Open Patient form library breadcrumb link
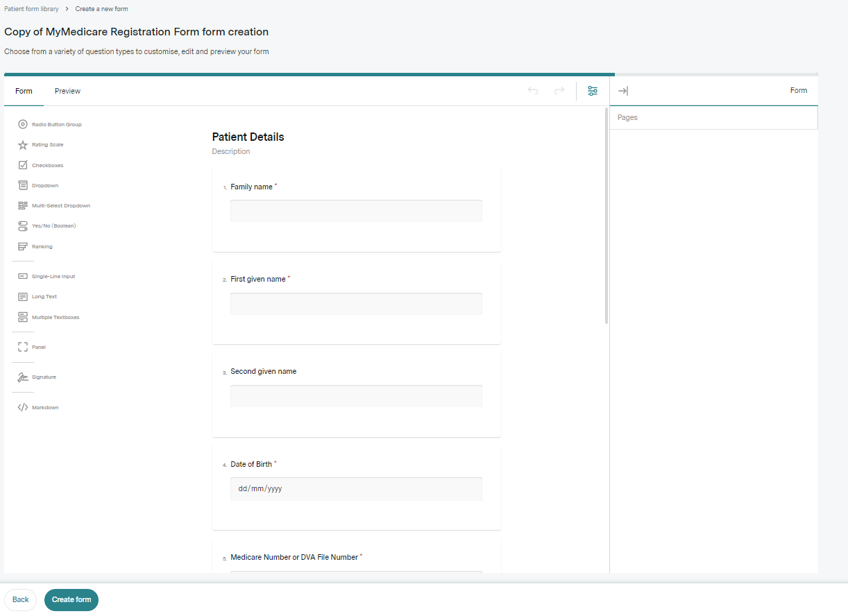 pyautogui.click(x=31, y=9)
